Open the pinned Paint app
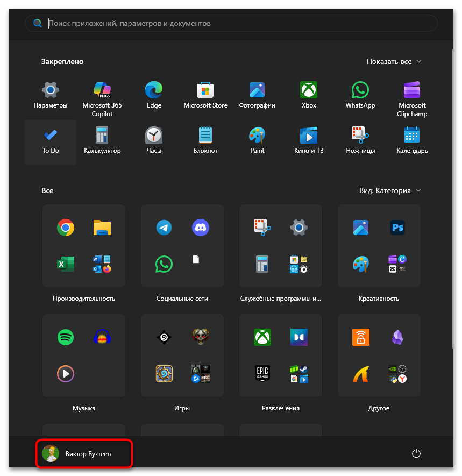Viewport: 462px width, 476px height. (x=257, y=140)
